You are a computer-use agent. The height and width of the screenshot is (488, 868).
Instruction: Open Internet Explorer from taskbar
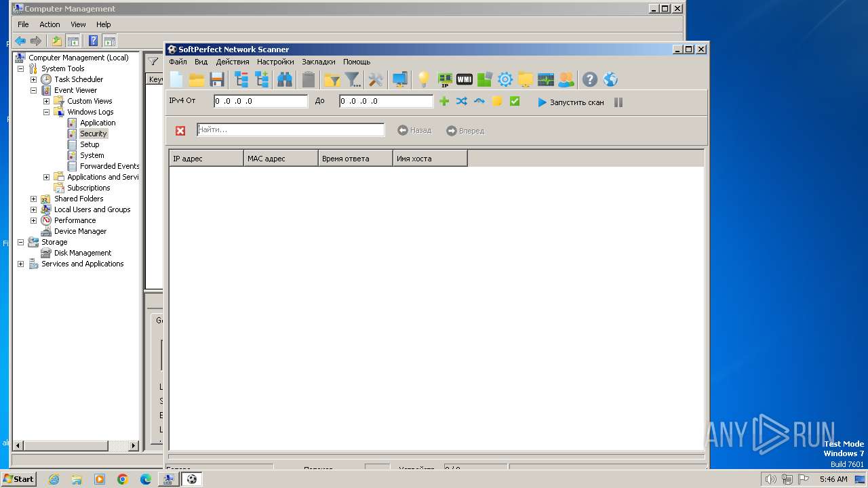(x=54, y=479)
